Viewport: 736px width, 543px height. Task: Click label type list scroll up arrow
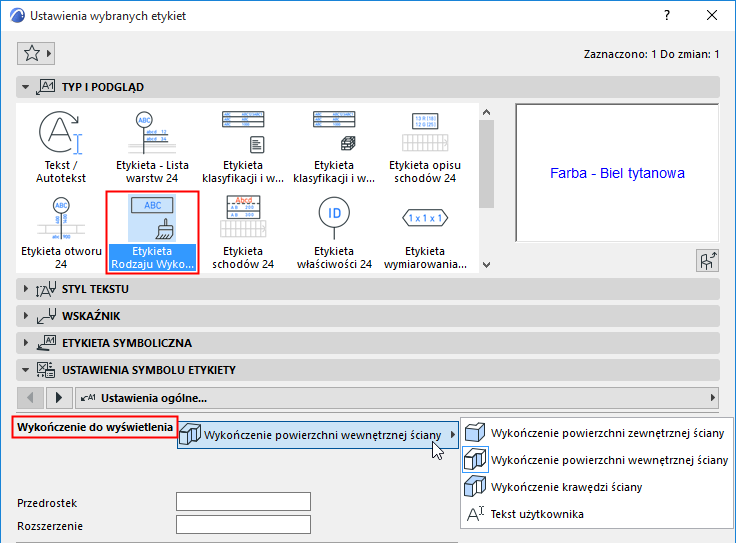[486, 112]
